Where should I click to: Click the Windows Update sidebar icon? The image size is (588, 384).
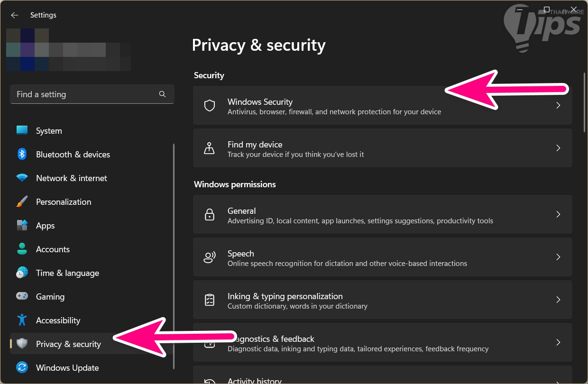click(x=22, y=368)
